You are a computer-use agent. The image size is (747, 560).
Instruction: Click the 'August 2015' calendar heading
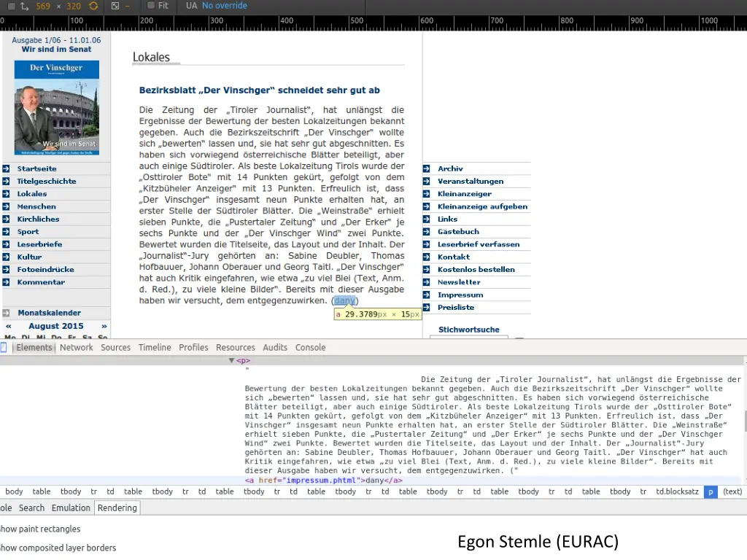tap(56, 326)
